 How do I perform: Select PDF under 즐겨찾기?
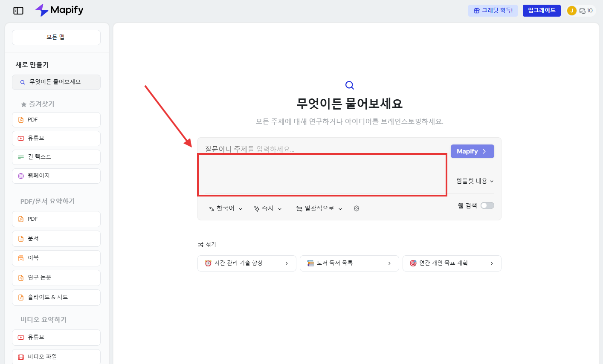pos(56,119)
